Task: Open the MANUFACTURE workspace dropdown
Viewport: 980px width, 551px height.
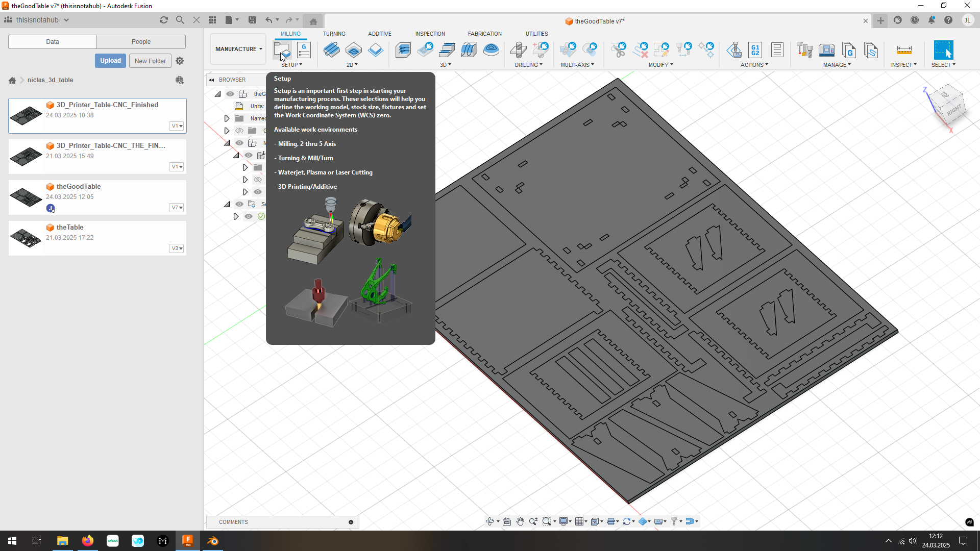Action: point(238,49)
